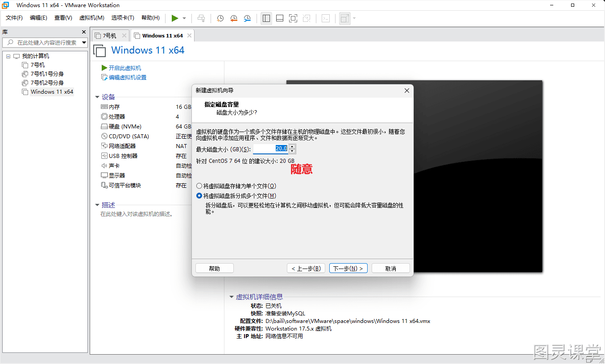Select Windows 11 x64 in library tree

click(x=52, y=92)
